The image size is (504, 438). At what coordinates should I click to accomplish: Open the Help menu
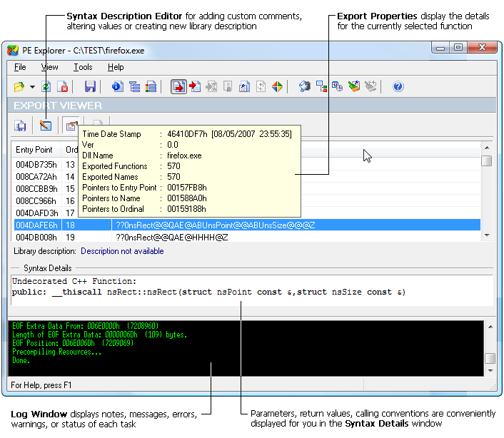(116, 67)
